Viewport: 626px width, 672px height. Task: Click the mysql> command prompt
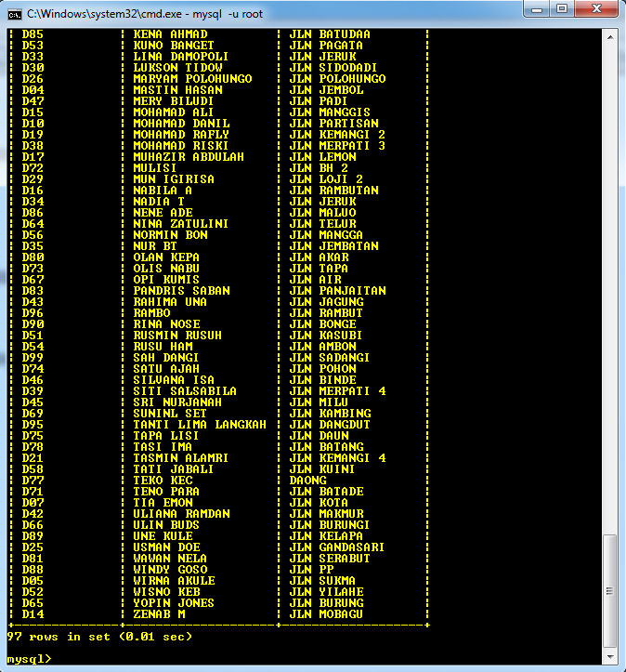point(29,659)
